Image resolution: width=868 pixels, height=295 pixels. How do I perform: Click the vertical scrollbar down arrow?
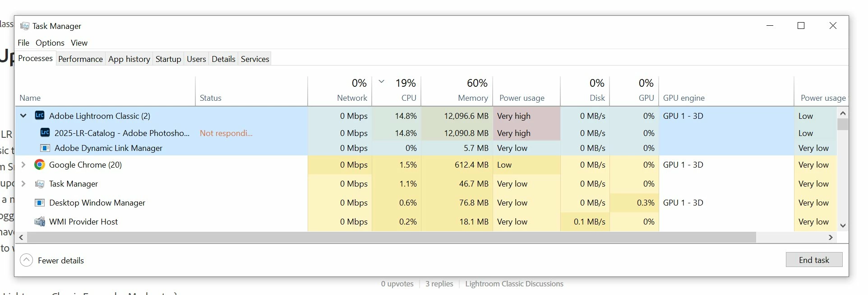point(843,225)
